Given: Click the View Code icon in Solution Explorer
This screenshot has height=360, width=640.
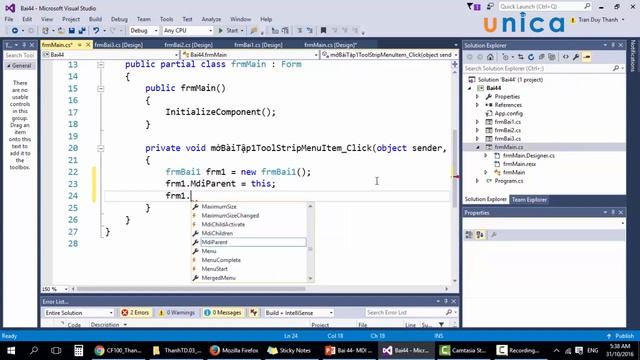Looking at the screenshot, I should click(565, 57).
